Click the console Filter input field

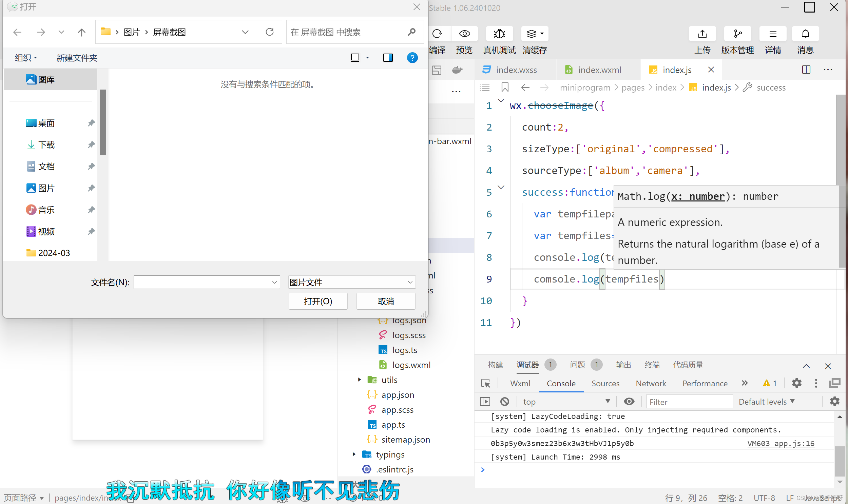pyautogui.click(x=689, y=402)
